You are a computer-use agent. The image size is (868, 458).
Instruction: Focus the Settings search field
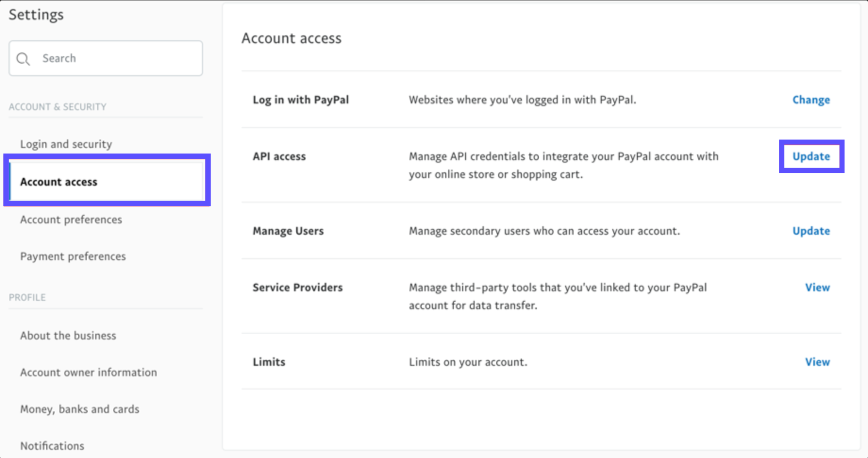point(106,58)
